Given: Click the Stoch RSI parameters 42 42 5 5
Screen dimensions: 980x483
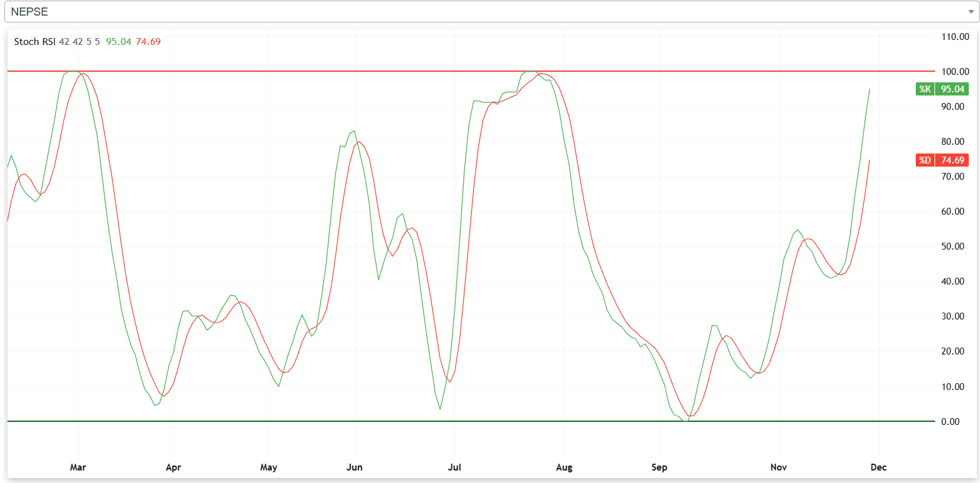Looking at the screenshot, I should pos(79,42).
